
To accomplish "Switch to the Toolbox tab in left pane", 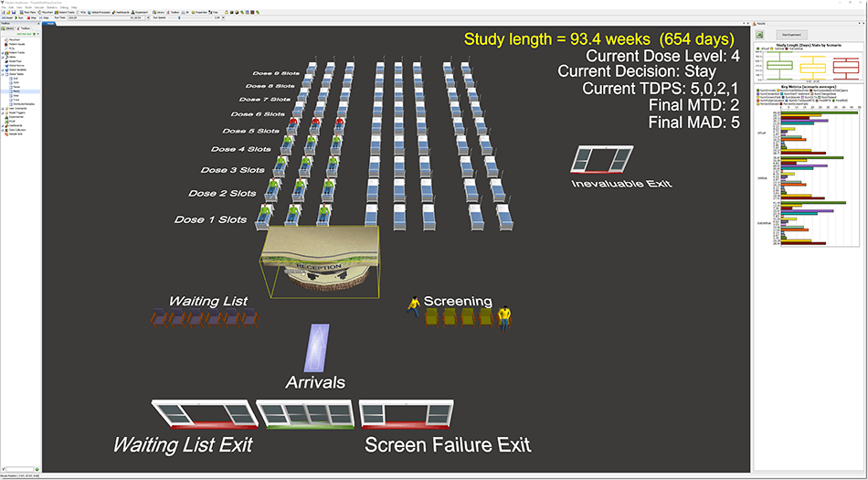I will (23, 28).
